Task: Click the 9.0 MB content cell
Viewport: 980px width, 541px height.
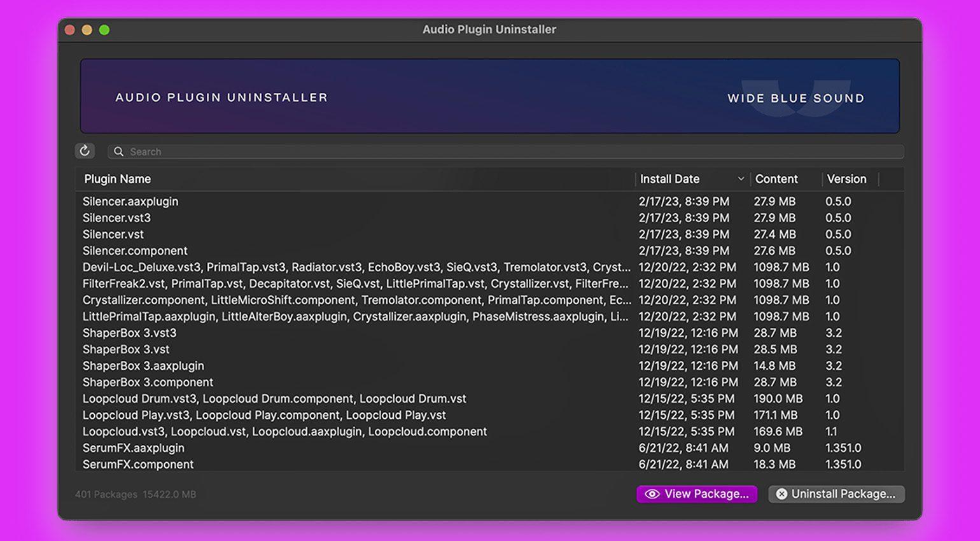Action: pos(772,448)
